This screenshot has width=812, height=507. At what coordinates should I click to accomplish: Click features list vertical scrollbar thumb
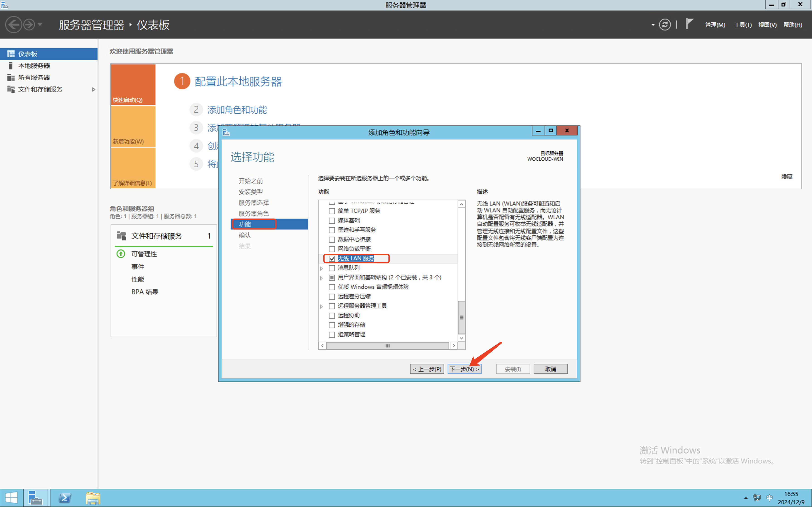[x=461, y=317]
